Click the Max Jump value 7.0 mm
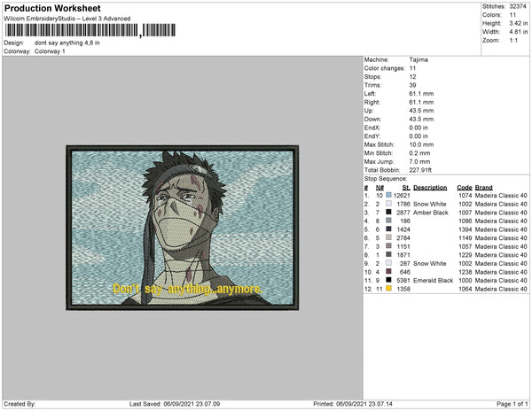 (419, 161)
